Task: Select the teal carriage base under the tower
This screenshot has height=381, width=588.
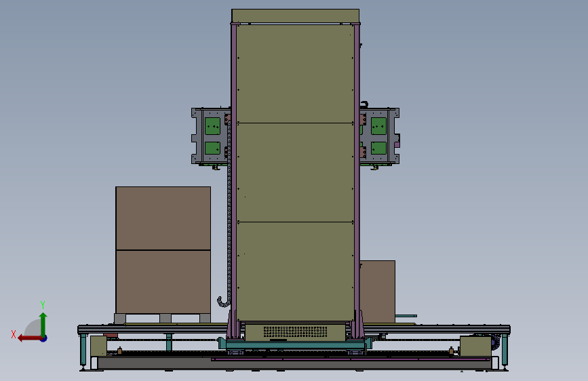Action: pos(295,345)
